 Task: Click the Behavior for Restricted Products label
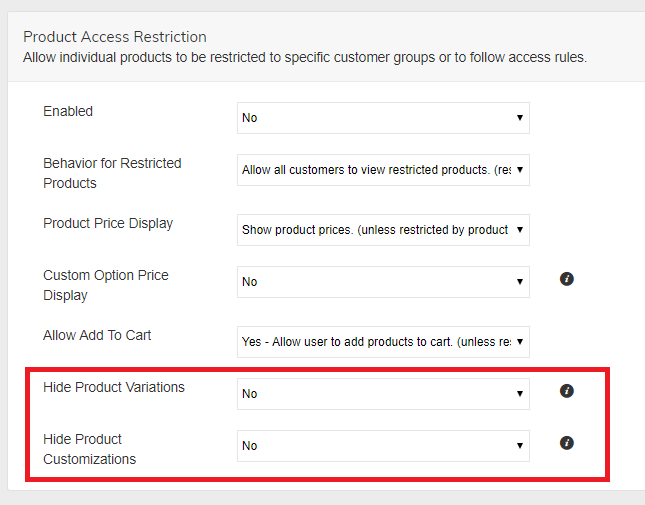pos(112,173)
